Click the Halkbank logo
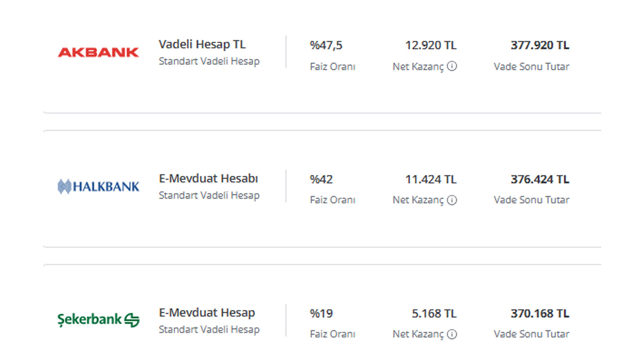Screen dimensions: 644x362 (x=99, y=187)
